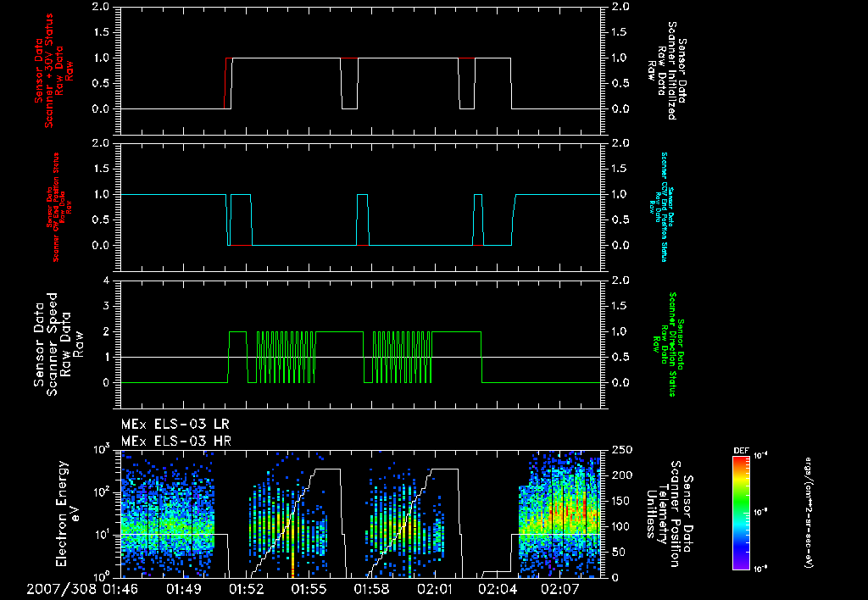Screen dimensions: 868x600
Task: Click the 02:04 time axis label
Action: [x=497, y=589]
